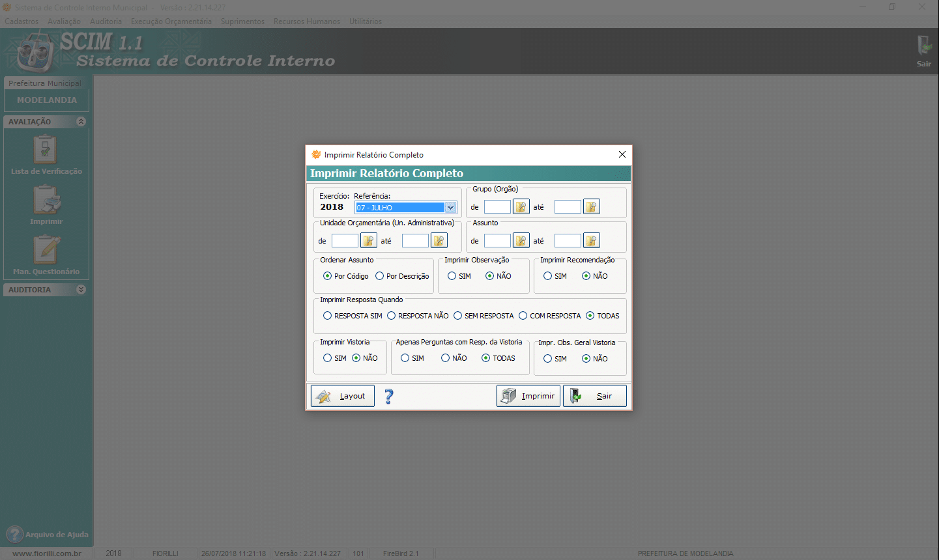Screen dimensions: 939x560
Task: Open the blue question mark help icon
Action: [x=389, y=396]
